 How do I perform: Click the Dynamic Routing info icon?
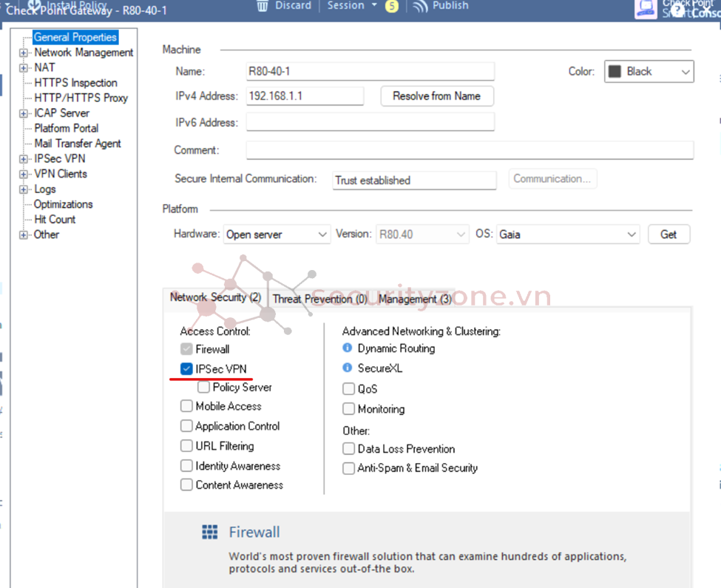click(347, 348)
